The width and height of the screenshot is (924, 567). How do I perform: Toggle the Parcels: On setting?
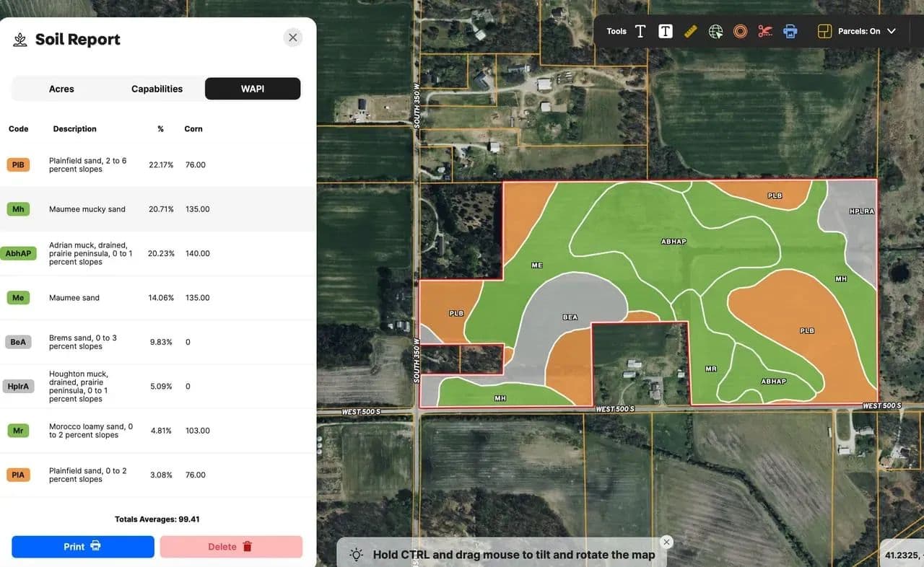pos(859,31)
